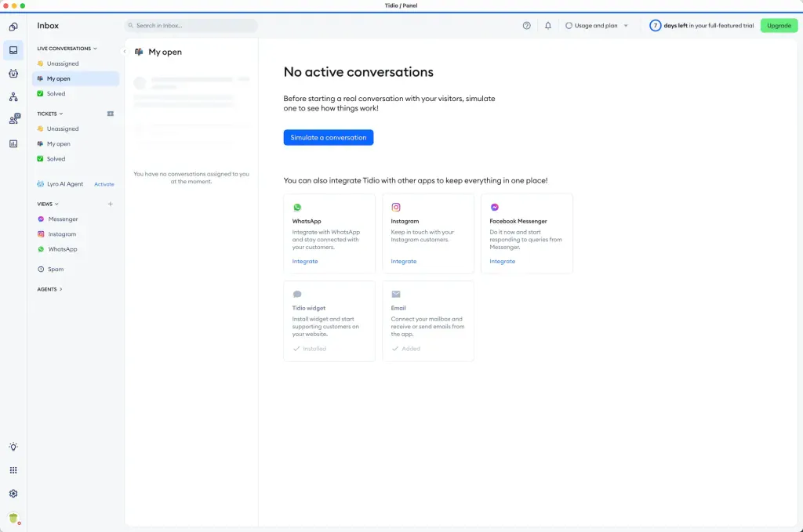Click the Email envelope icon in card

point(396,294)
